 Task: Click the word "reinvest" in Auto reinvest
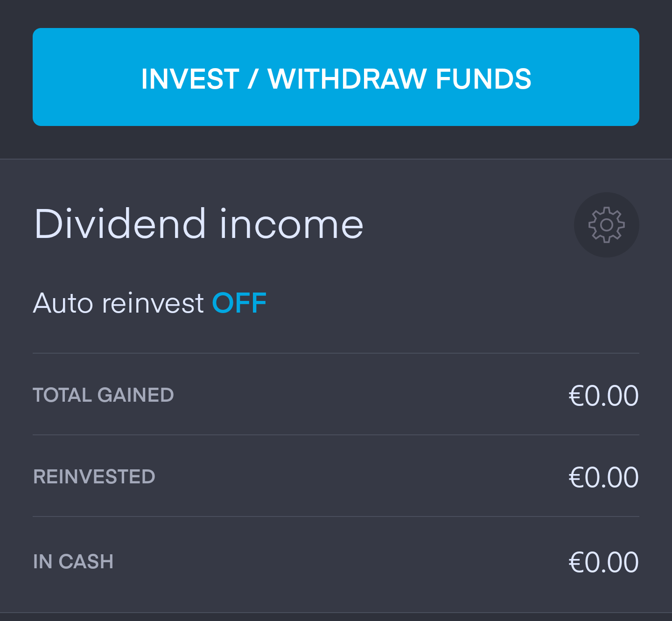click(x=153, y=303)
